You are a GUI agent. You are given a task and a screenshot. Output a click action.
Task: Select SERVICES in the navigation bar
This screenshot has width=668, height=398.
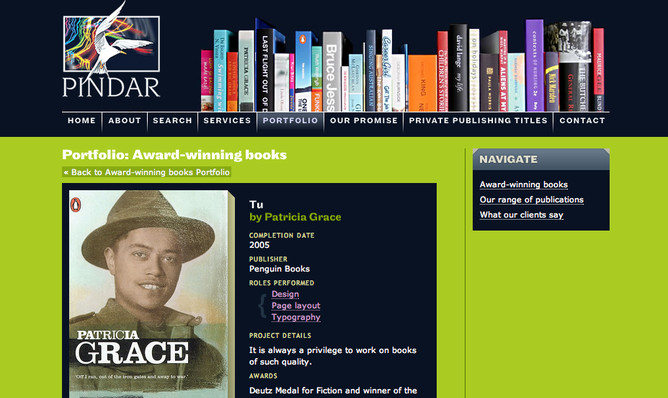(227, 121)
